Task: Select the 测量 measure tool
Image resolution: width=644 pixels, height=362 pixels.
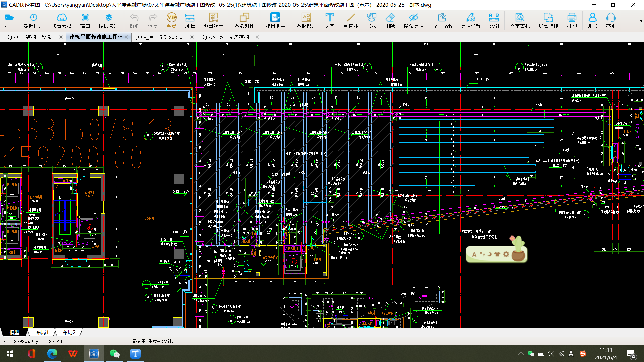Action: pos(190,21)
